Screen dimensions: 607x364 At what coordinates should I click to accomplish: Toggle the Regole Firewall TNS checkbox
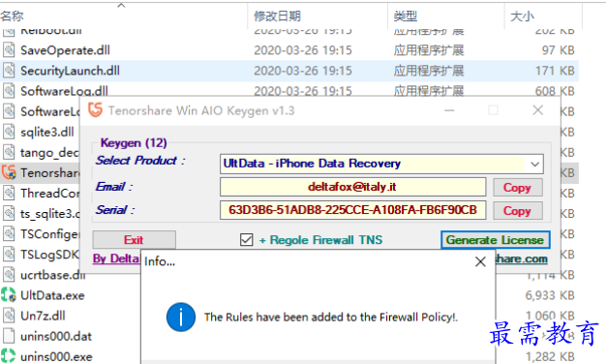click(246, 240)
